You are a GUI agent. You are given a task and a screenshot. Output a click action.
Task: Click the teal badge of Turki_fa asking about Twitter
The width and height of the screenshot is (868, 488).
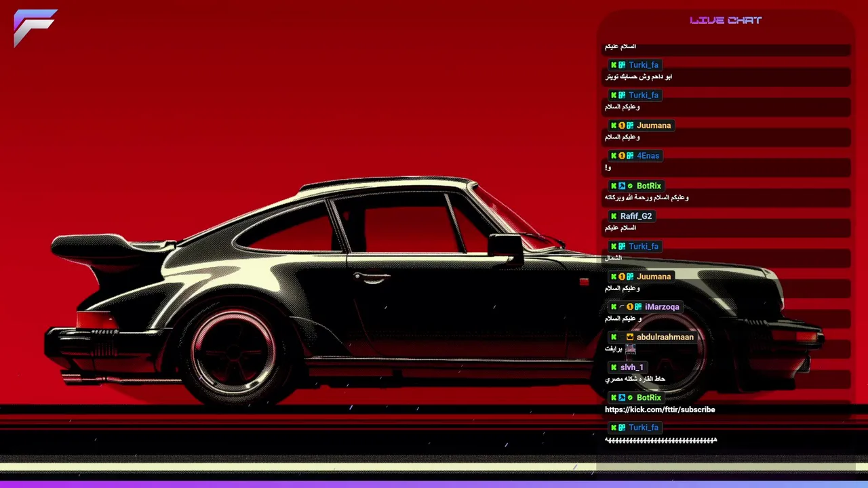coord(622,65)
